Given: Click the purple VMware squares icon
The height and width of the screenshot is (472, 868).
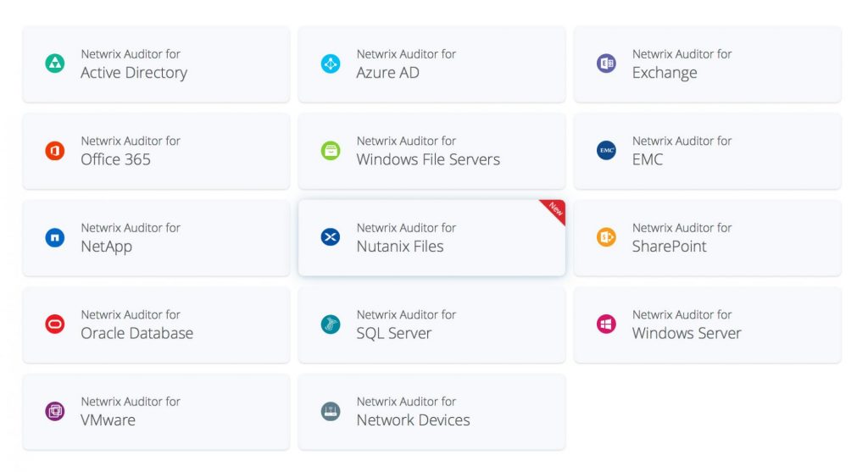Looking at the screenshot, I should (x=55, y=412).
